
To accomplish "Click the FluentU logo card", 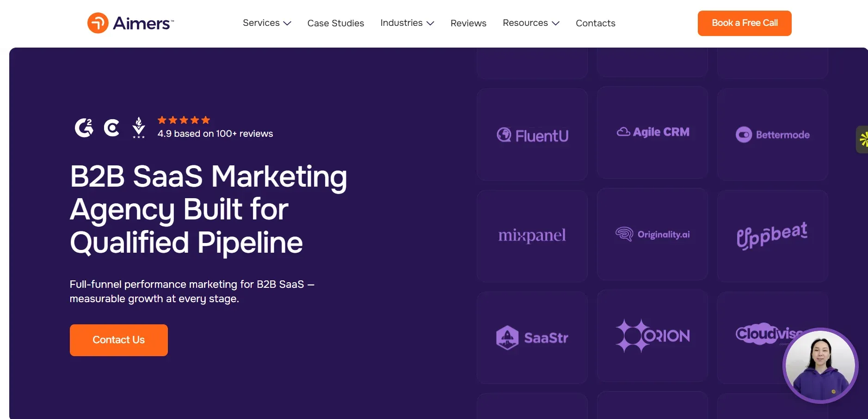I will pyautogui.click(x=532, y=134).
